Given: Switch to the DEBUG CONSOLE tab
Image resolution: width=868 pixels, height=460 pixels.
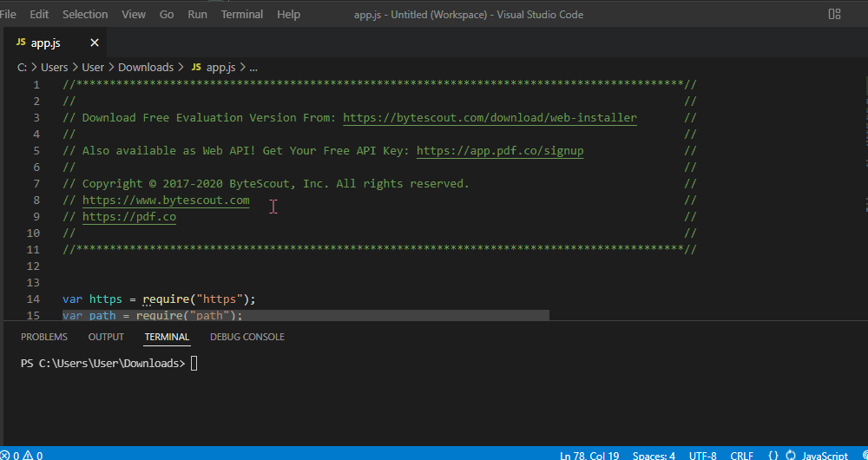Looking at the screenshot, I should 247,337.
